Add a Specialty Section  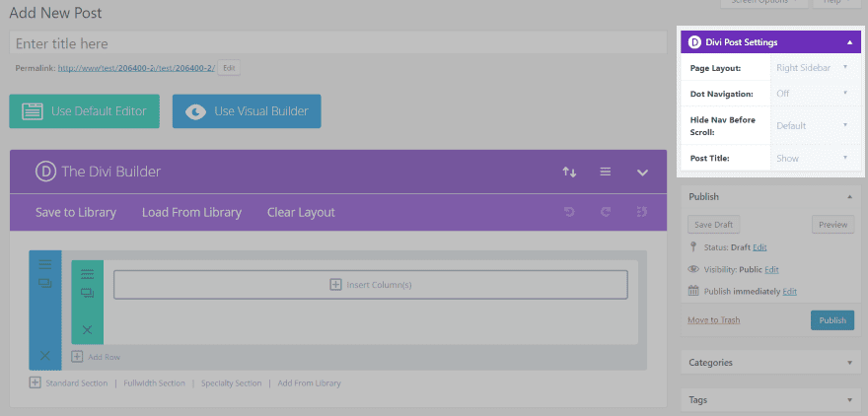point(232,382)
